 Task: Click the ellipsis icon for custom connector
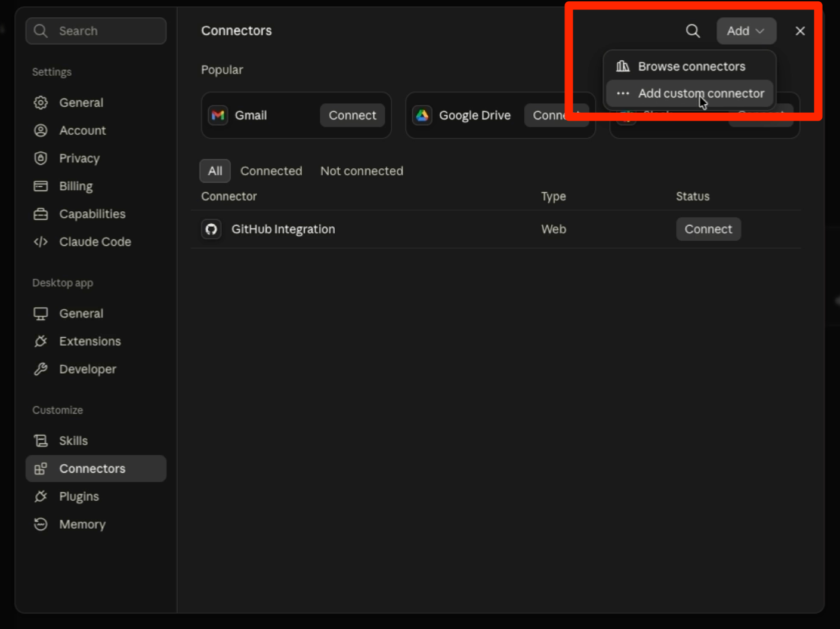[623, 94]
